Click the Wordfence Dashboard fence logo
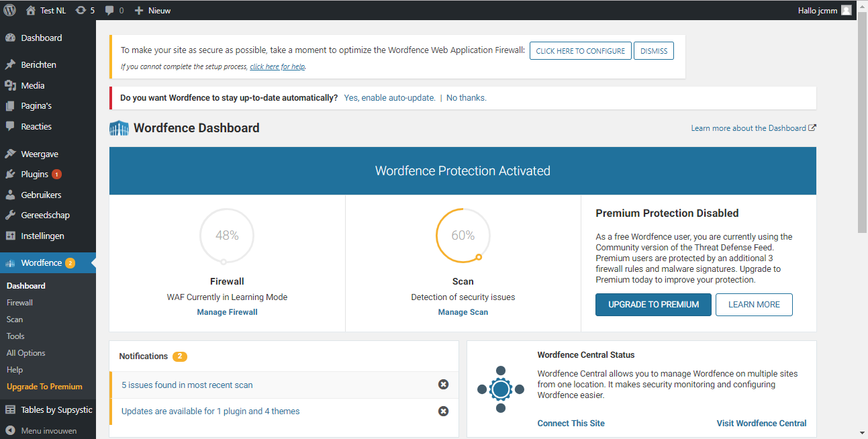This screenshot has width=868, height=439. click(119, 128)
